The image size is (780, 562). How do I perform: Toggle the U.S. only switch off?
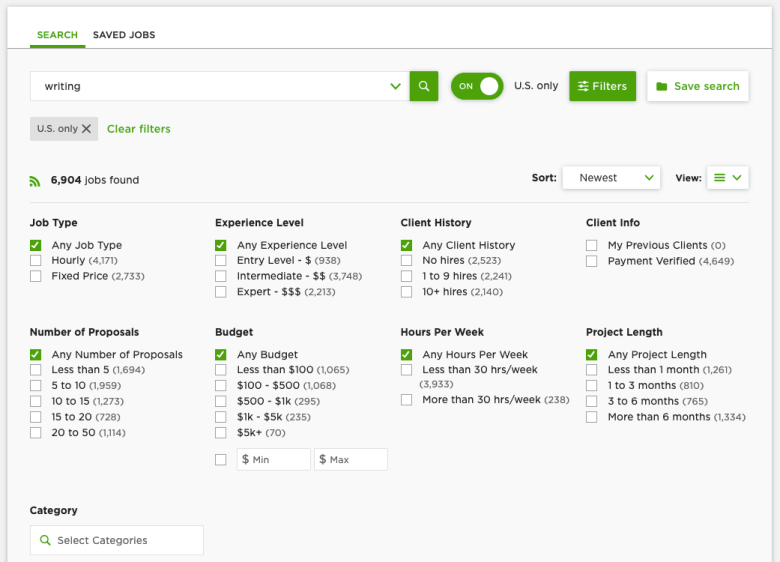pyautogui.click(x=477, y=86)
